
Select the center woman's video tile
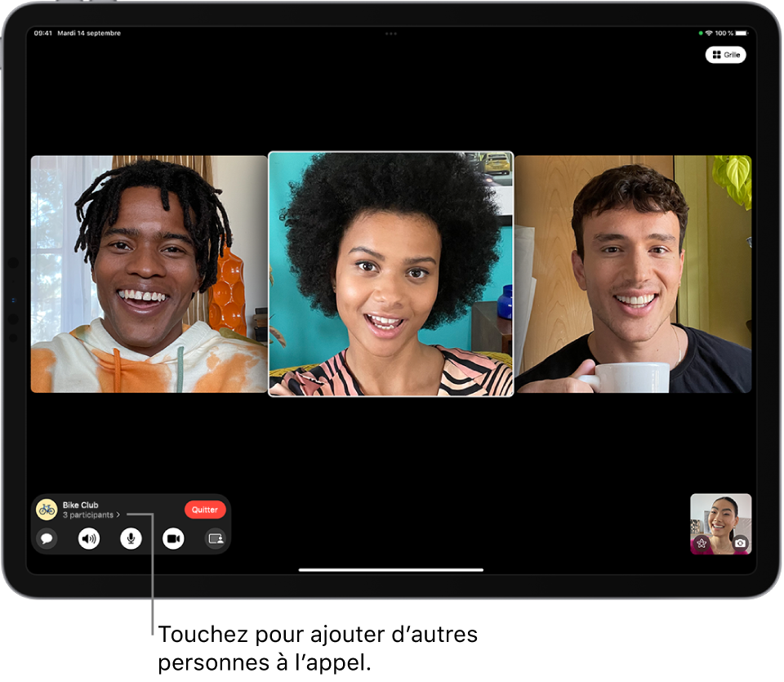390,274
